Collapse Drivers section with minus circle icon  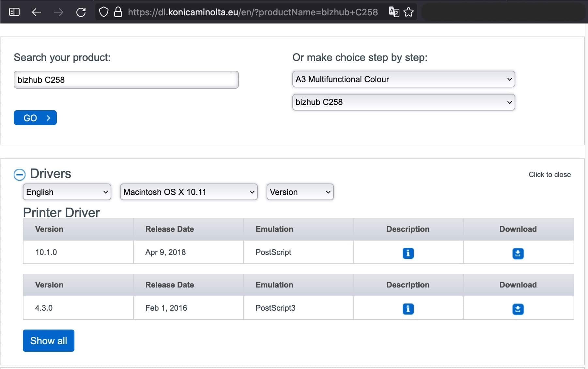20,174
